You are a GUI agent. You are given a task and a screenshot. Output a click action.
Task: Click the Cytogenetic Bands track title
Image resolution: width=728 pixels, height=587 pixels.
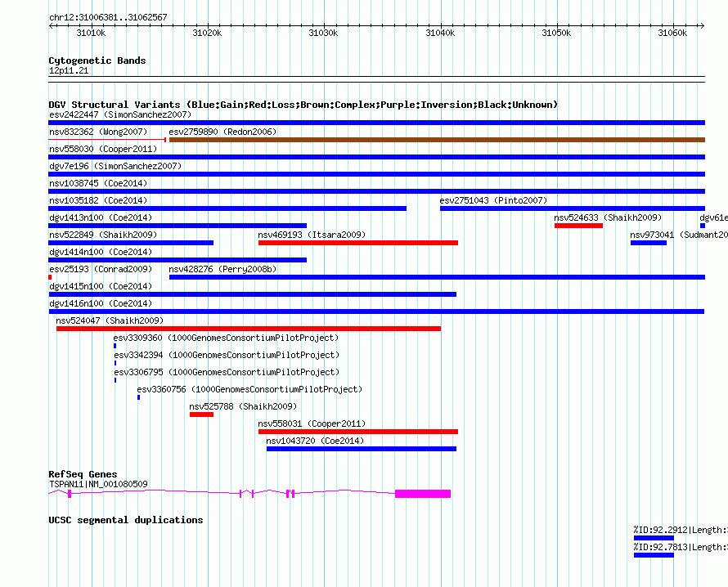97,60
